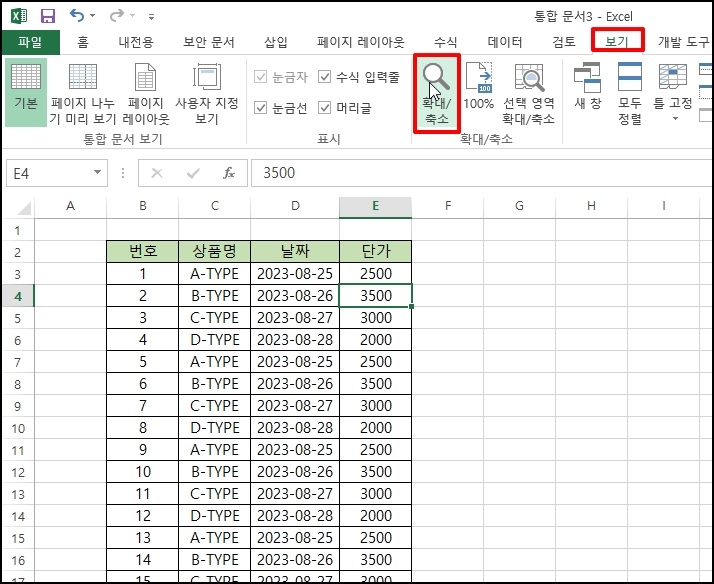Select cell C3 with A-TYPE
Screen dimensions: 714x584
(214, 274)
